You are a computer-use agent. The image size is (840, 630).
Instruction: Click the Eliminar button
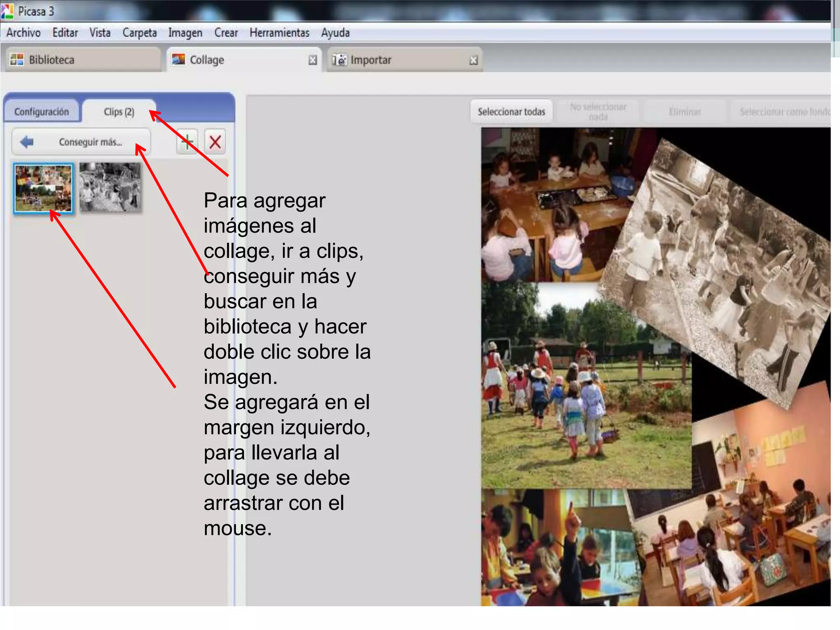685,112
